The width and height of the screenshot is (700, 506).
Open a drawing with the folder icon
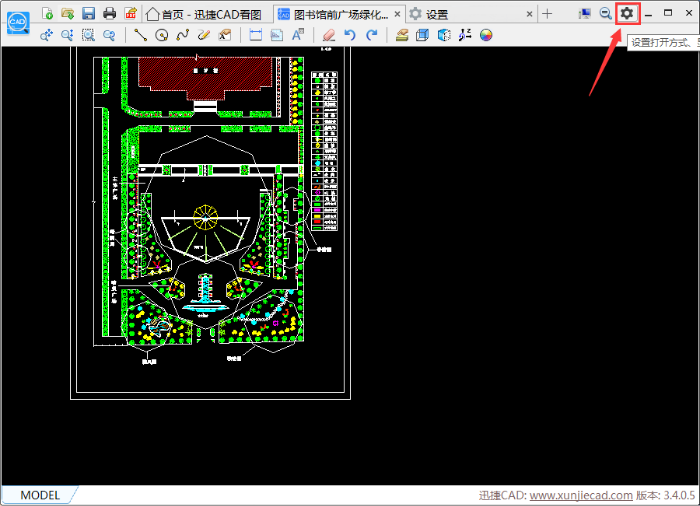coord(67,14)
